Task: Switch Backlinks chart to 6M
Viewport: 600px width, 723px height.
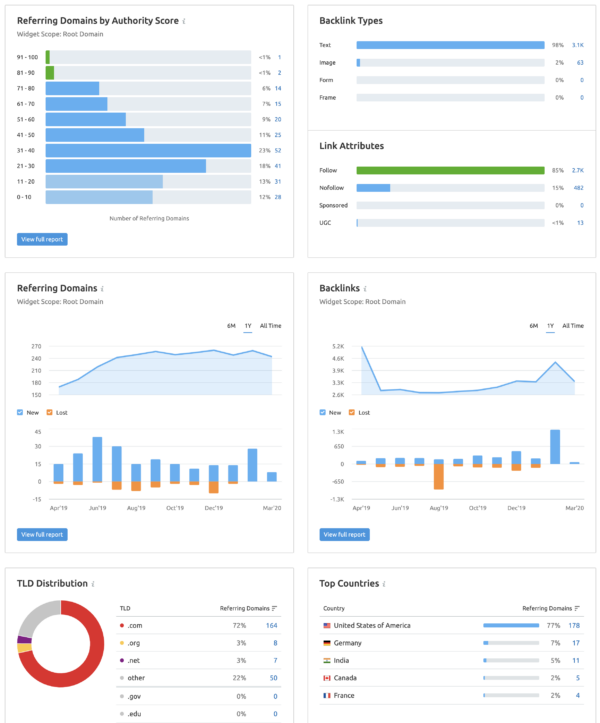Action: (534, 326)
